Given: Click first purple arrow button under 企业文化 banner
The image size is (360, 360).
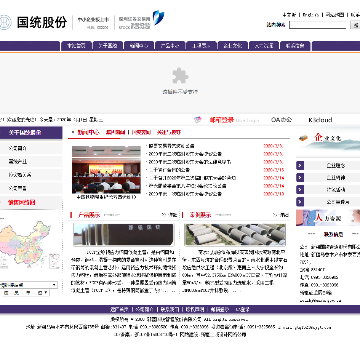Looking at the screenshot, I should click(x=300, y=165).
